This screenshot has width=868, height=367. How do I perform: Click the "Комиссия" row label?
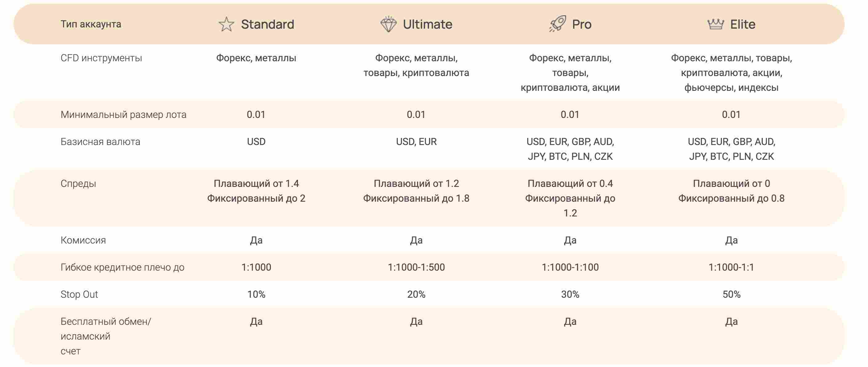point(83,240)
